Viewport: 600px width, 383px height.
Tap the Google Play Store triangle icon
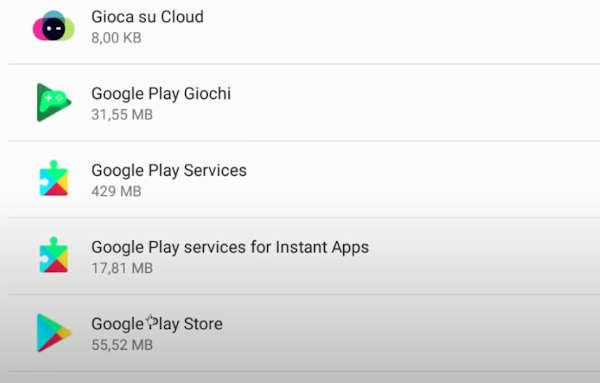tap(54, 332)
